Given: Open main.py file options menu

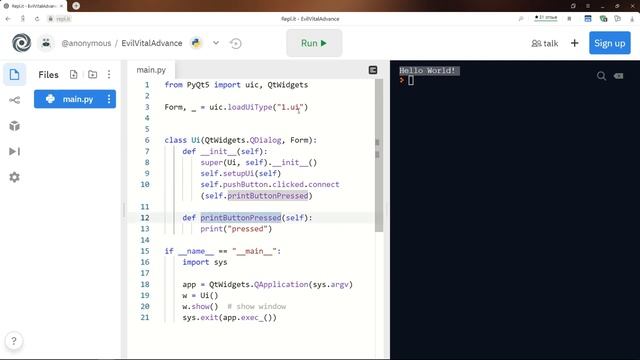Looking at the screenshot, I should (109, 99).
